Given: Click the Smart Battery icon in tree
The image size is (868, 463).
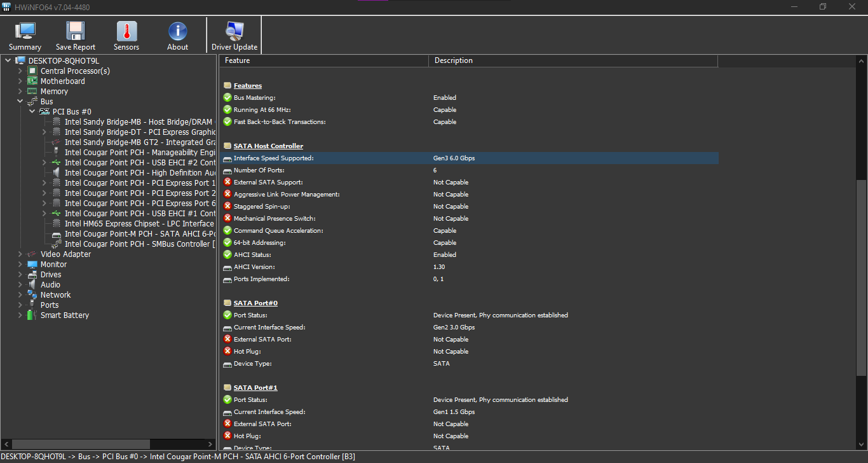Looking at the screenshot, I should point(32,315).
